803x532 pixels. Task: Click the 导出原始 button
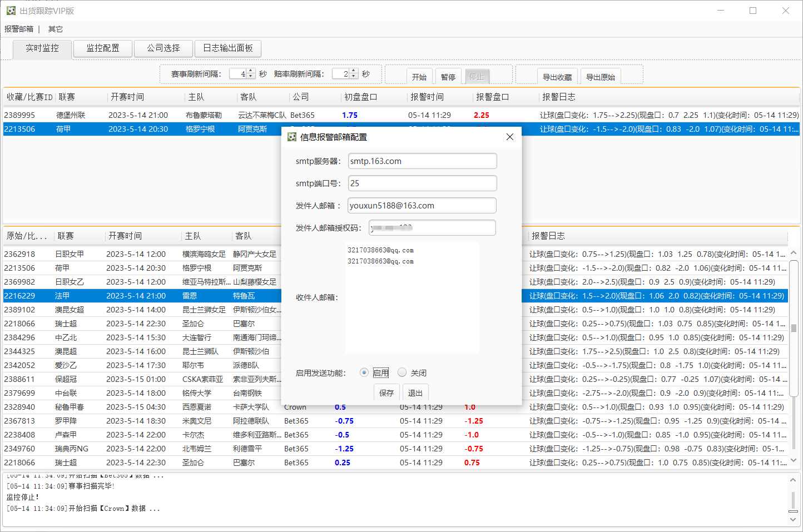click(x=601, y=77)
